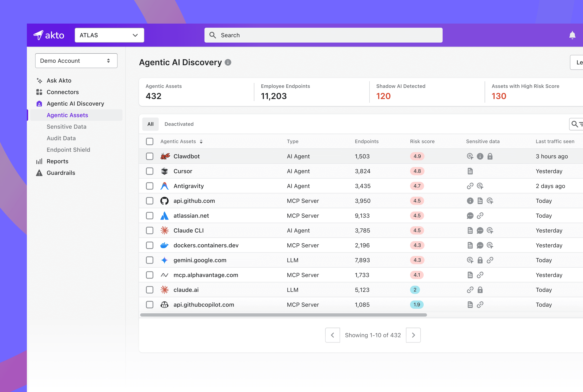Click the Connectors grid icon in sidebar
The width and height of the screenshot is (583, 392).
39,92
